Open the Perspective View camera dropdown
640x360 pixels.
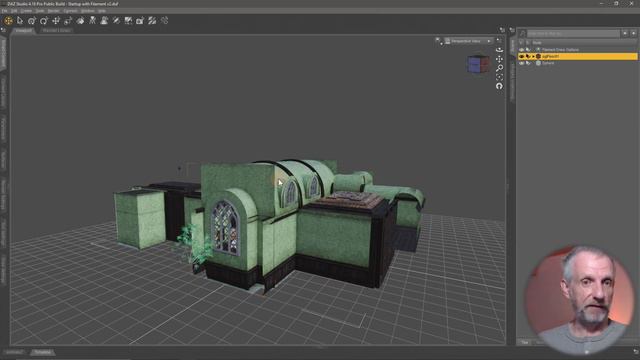point(468,41)
